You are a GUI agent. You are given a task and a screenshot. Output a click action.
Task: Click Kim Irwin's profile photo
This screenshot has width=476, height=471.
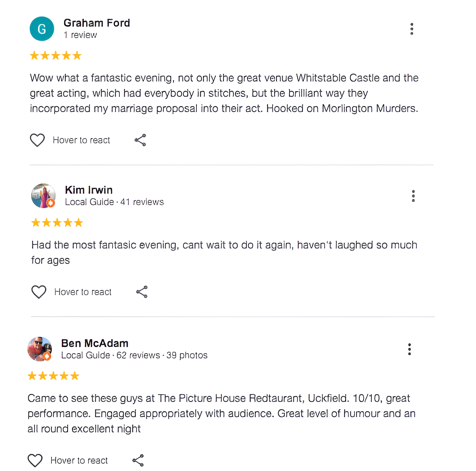pos(43,196)
